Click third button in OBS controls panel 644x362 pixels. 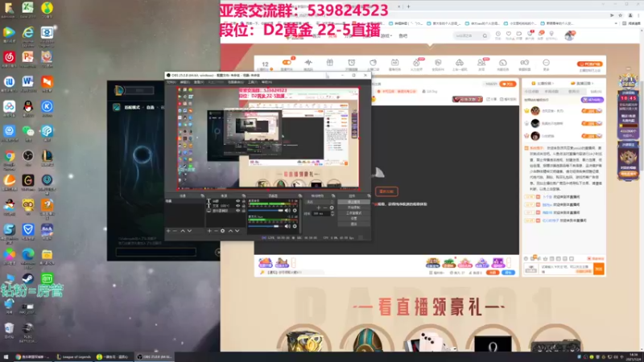[354, 212]
